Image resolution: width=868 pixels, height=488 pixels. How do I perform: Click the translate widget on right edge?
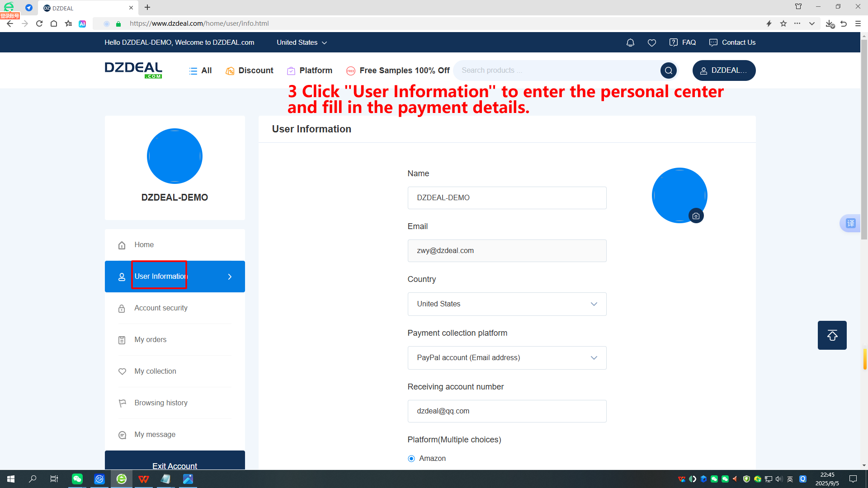click(850, 223)
